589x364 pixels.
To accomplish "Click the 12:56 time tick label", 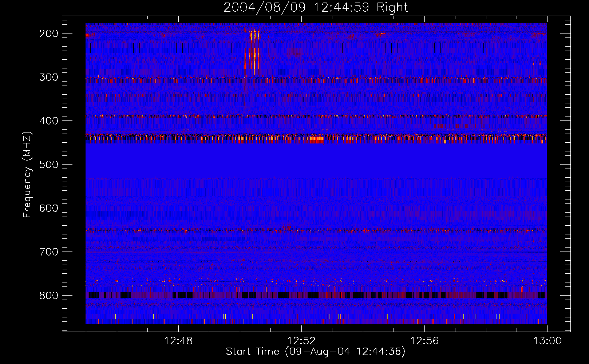I will 424,341.
